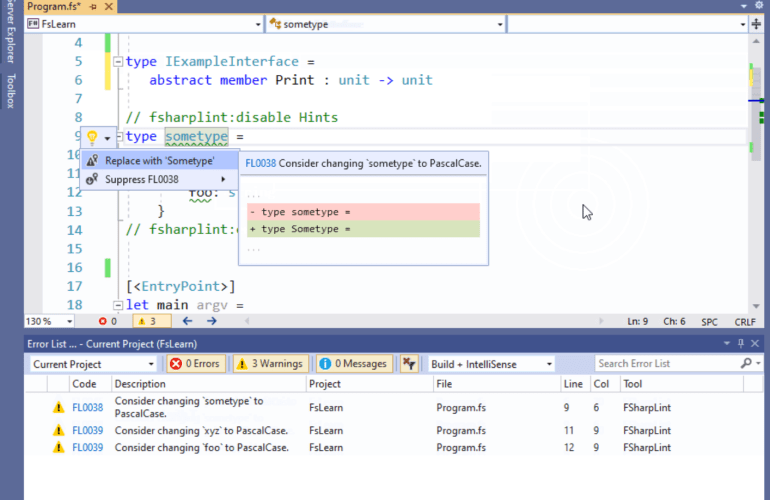This screenshot has height=500, width=770.
Task: Click the pin icon on Program.fs tab
Action: pos(93,7)
